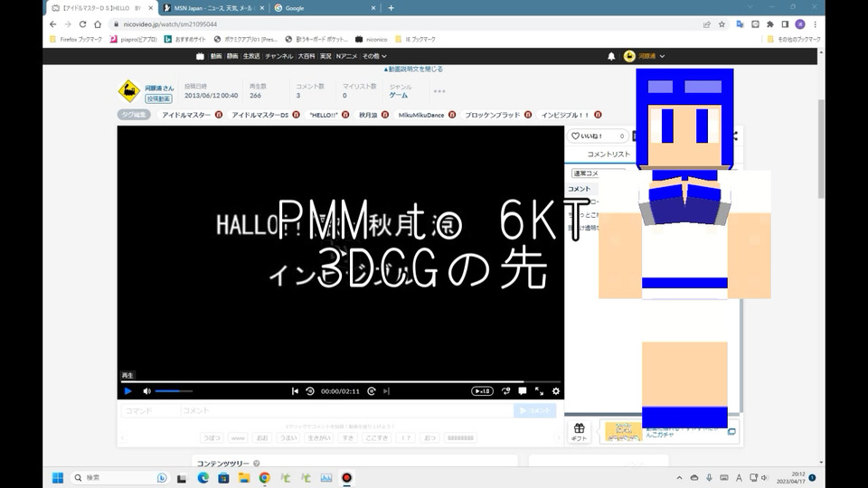
Task: Open the ゲーム genre link
Action: 399,95
